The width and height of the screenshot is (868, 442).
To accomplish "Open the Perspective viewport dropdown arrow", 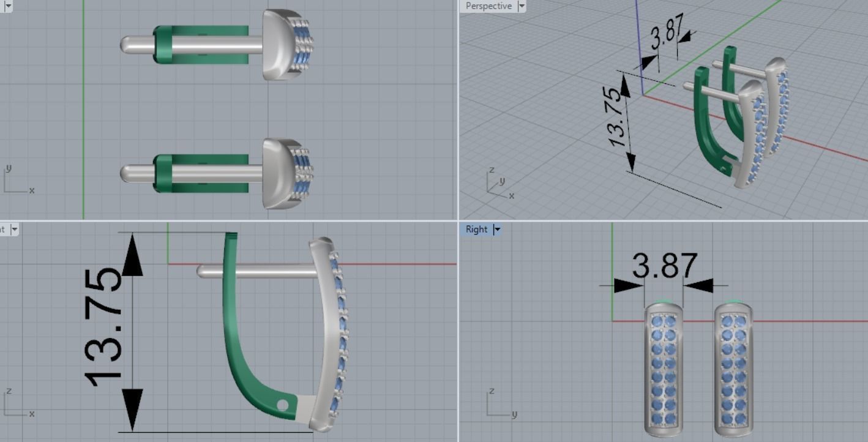I will click(522, 6).
